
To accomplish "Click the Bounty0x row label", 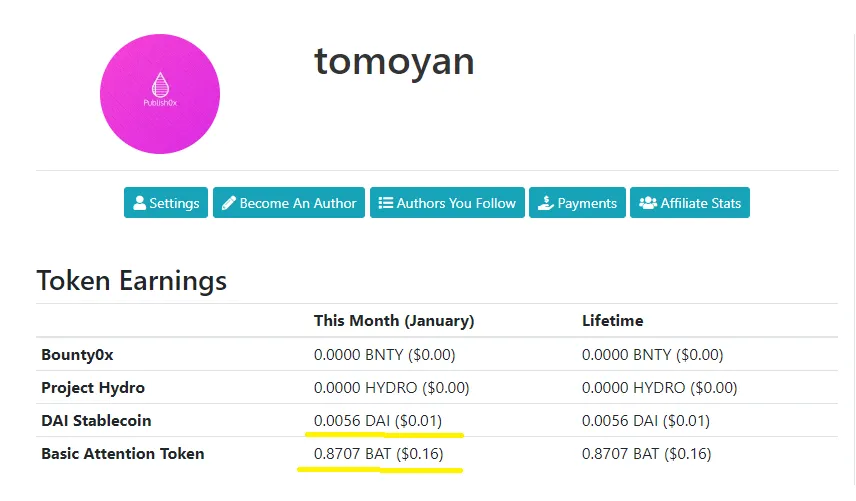I will (77, 355).
